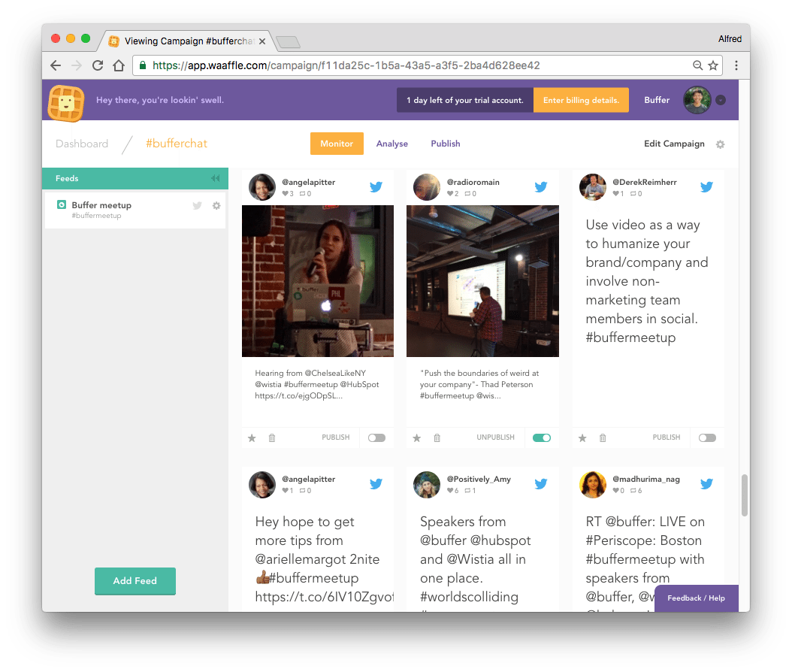Open Feedback / Help panel

click(x=696, y=598)
